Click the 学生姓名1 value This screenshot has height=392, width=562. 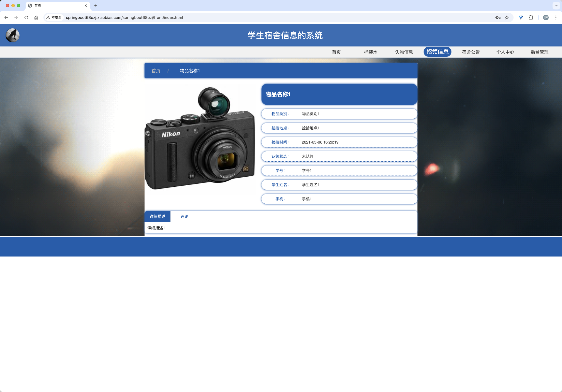tap(311, 185)
